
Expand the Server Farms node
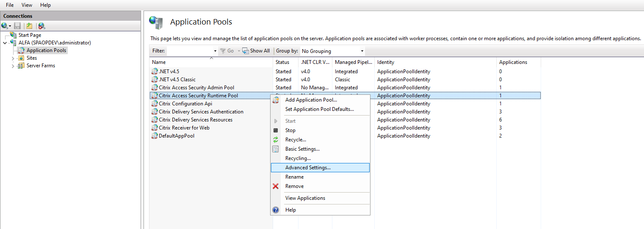13,66
